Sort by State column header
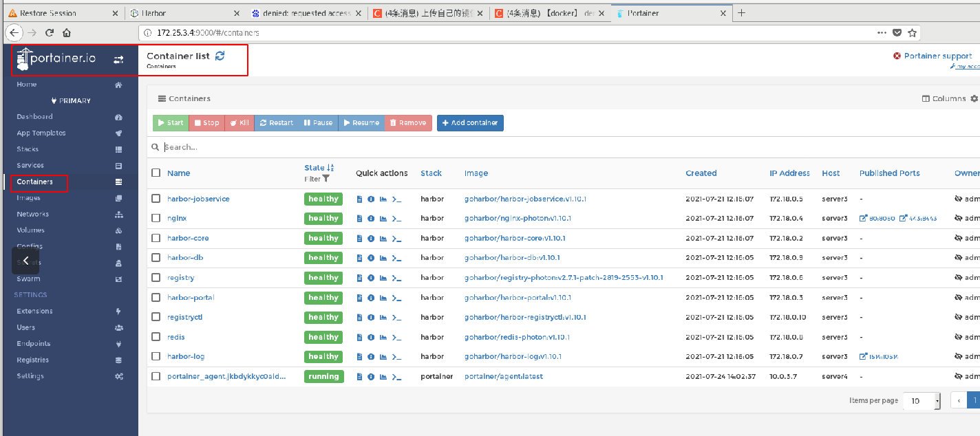The image size is (980, 436). point(319,168)
